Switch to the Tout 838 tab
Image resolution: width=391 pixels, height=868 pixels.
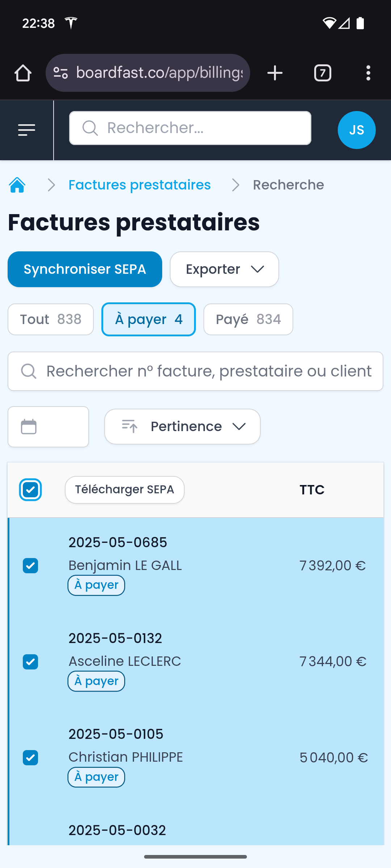tap(51, 319)
